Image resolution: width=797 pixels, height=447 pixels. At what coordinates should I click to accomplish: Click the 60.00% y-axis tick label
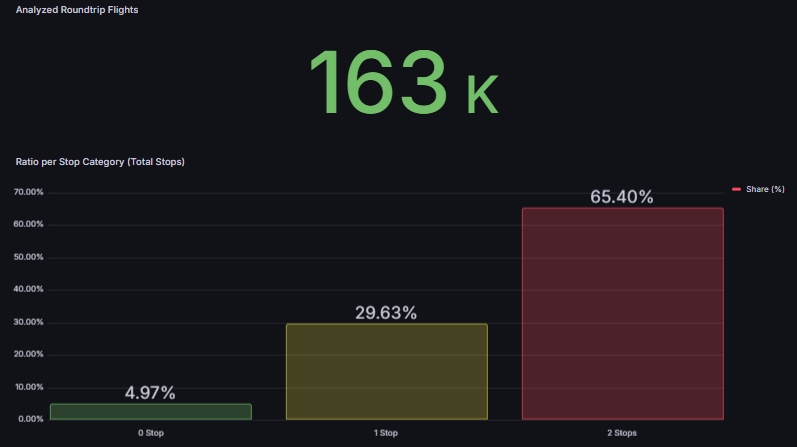click(29, 225)
